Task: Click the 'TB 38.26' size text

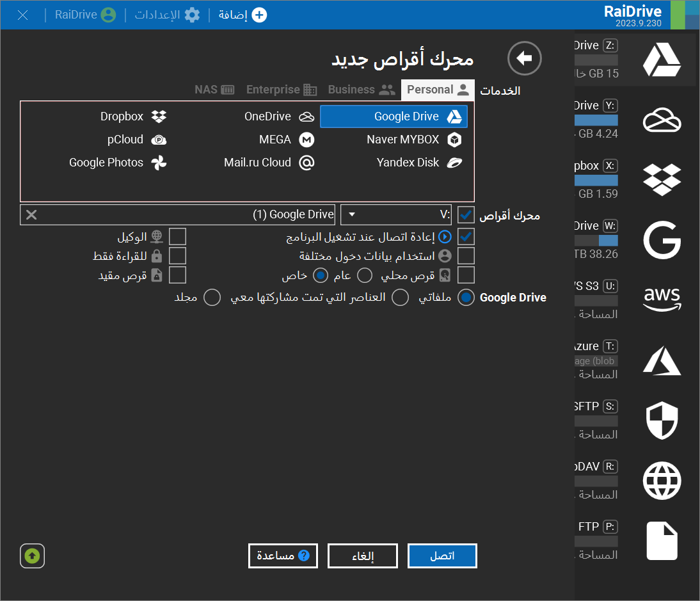Action: (x=596, y=254)
